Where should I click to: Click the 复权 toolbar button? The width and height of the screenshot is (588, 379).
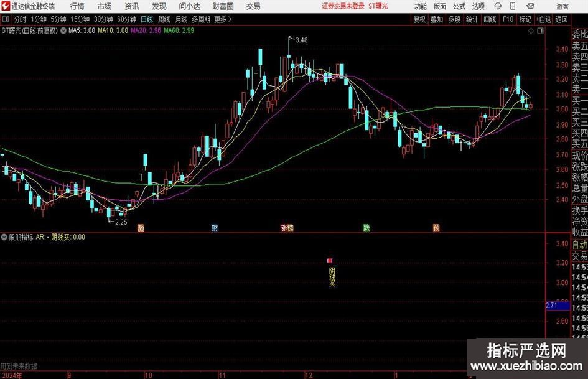tap(419, 19)
